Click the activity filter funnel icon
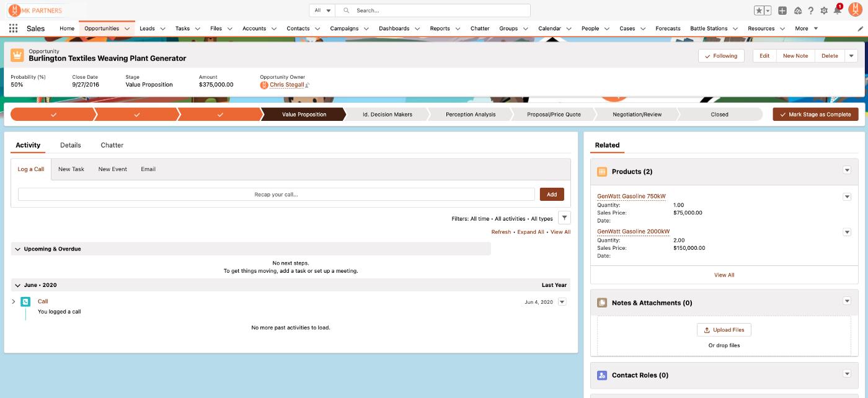 point(564,218)
